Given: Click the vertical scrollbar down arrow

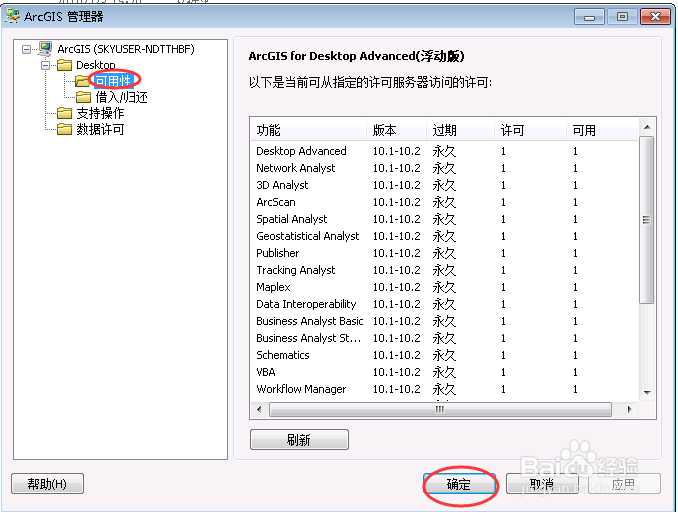Looking at the screenshot, I should click(x=647, y=392).
